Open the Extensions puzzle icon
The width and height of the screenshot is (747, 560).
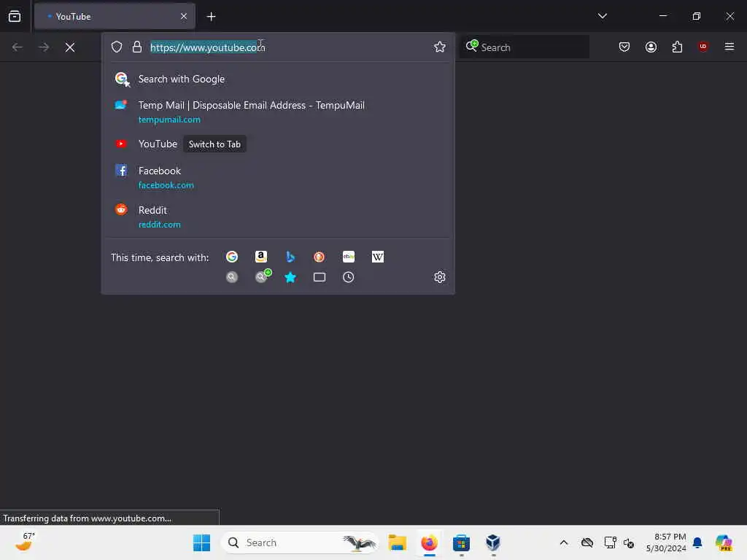(677, 47)
